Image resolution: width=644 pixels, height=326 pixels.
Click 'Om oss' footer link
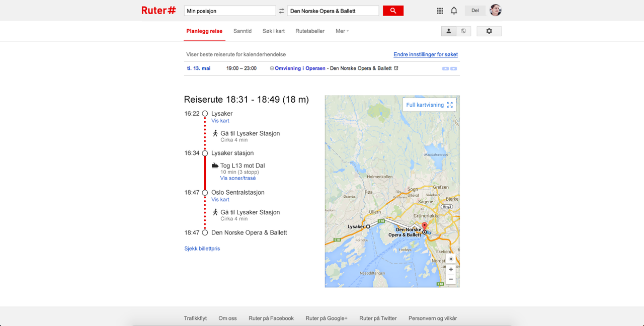pos(227,318)
